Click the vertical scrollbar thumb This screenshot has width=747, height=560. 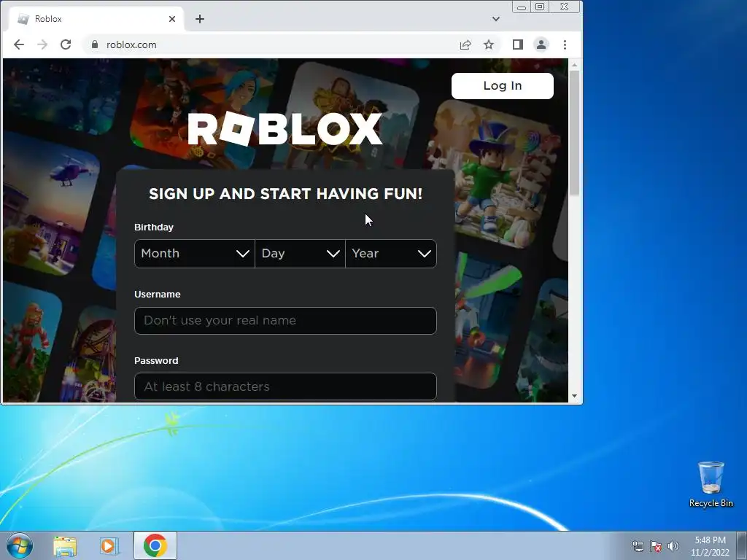click(575, 133)
